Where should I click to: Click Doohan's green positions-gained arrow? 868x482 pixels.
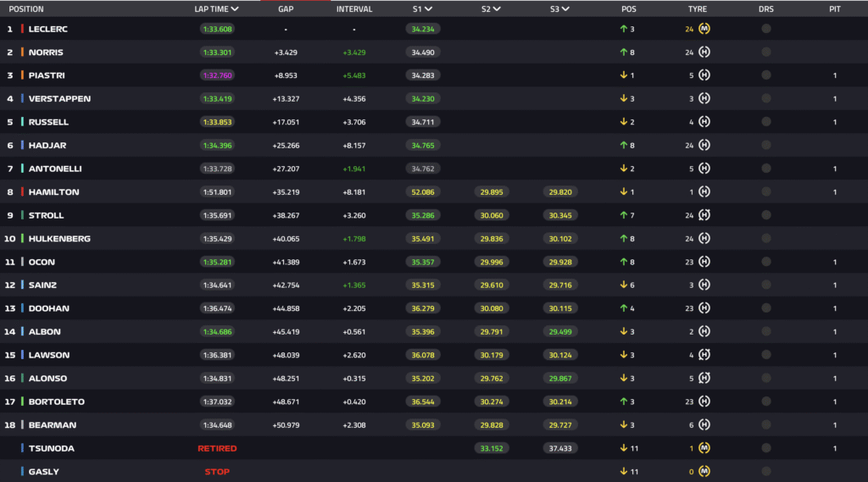tap(623, 308)
